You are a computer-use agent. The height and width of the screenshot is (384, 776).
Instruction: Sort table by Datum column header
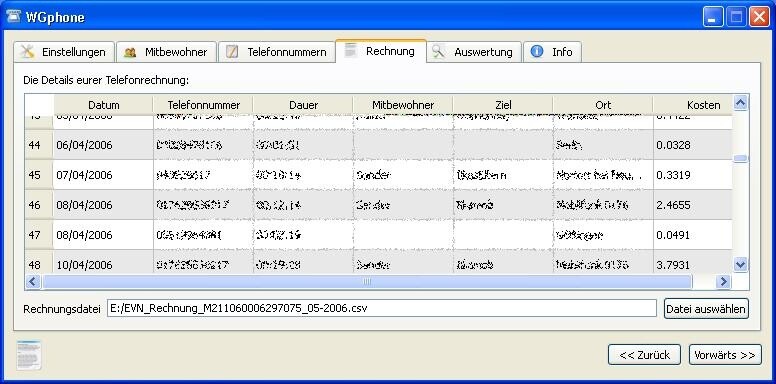pos(103,105)
